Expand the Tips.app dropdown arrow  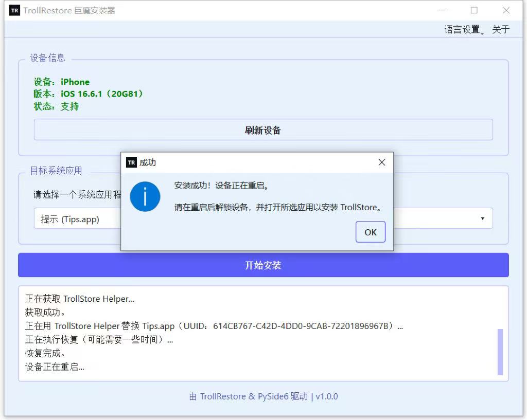pos(482,218)
